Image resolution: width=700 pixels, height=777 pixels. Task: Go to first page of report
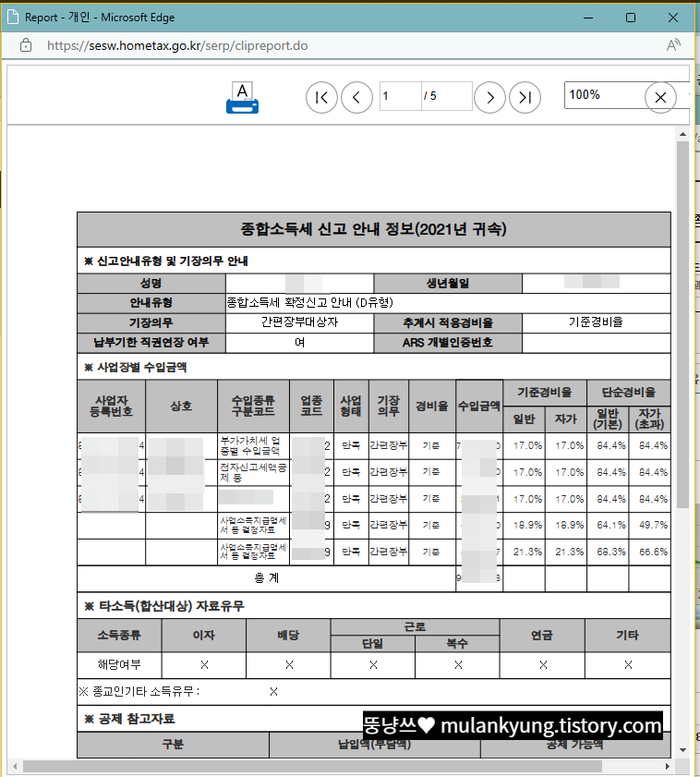tap(321, 98)
